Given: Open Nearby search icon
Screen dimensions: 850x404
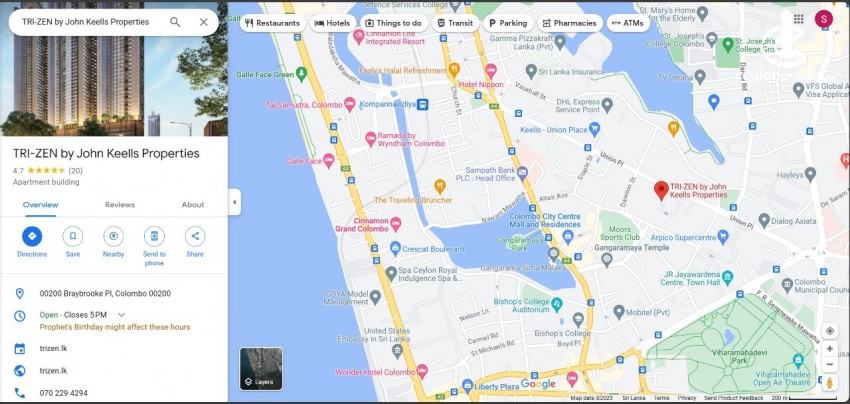Looking at the screenshot, I should click(x=113, y=236).
